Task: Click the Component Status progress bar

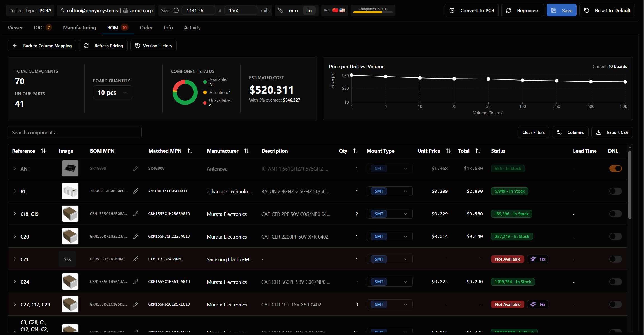Action: click(x=373, y=13)
